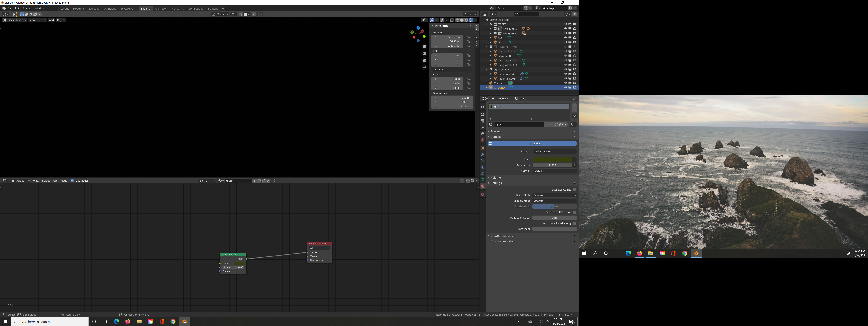Add a new material slot
This screenshot has height=326, width=868.
tap(574, 106)
